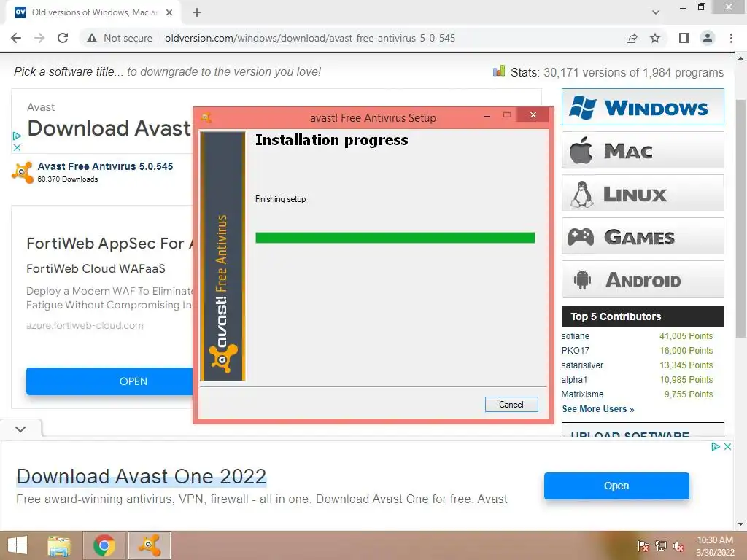Open Action Center flag tray icon
This screenshot has height=560, width=747.
643,546
